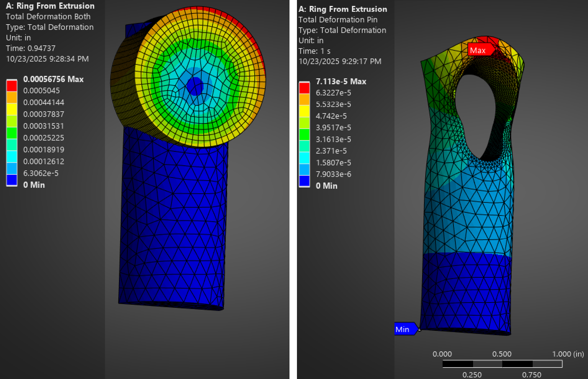The image size is (588, 379).
Task: Click the 7.113e-5 Max legend value
Action: [341, 81]
